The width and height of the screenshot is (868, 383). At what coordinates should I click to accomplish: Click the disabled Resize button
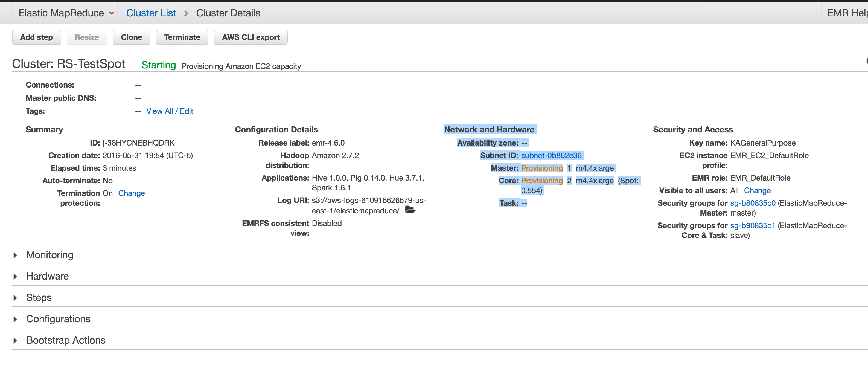point(87,37)
